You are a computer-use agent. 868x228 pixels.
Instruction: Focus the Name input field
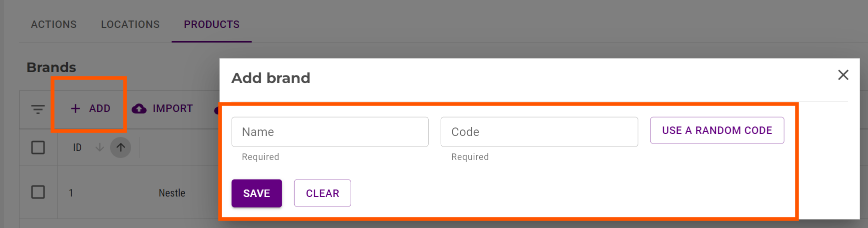pyautogui.click(x=330, y=132)
